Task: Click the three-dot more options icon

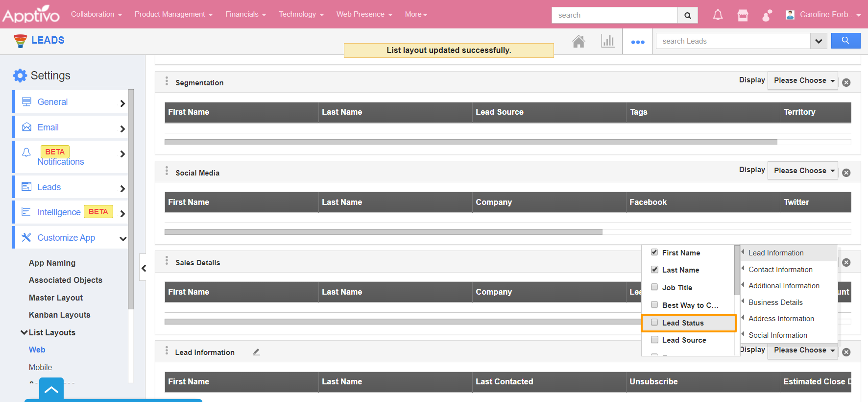Action: point(637,42)
